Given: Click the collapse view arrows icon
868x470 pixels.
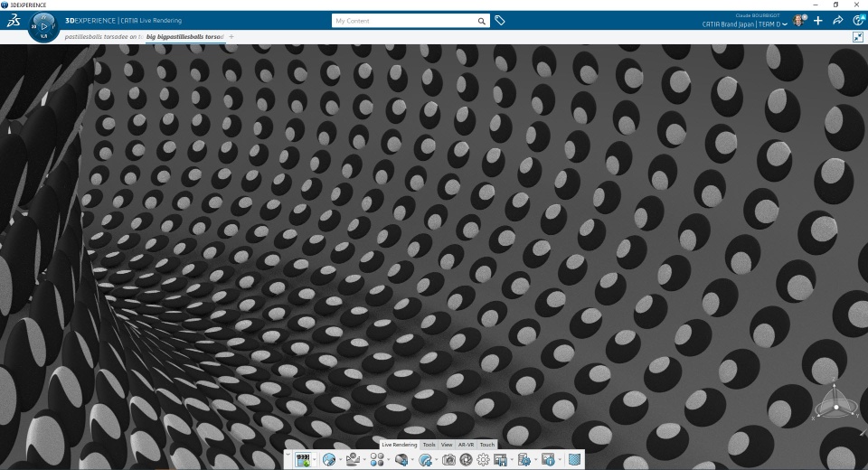Looking at the screenshot, I should pos(858,37).
